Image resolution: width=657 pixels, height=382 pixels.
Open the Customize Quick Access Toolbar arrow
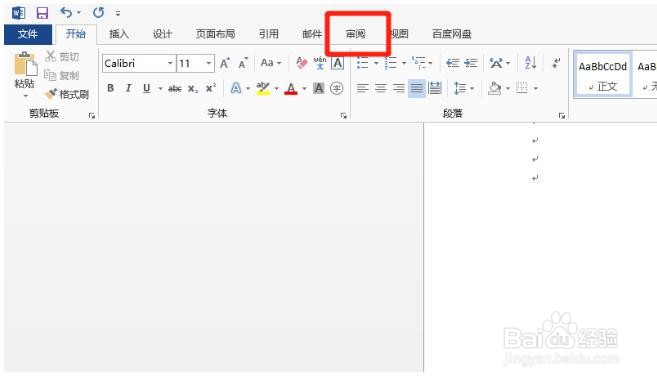pyautogui.click(x=118, y=13)
